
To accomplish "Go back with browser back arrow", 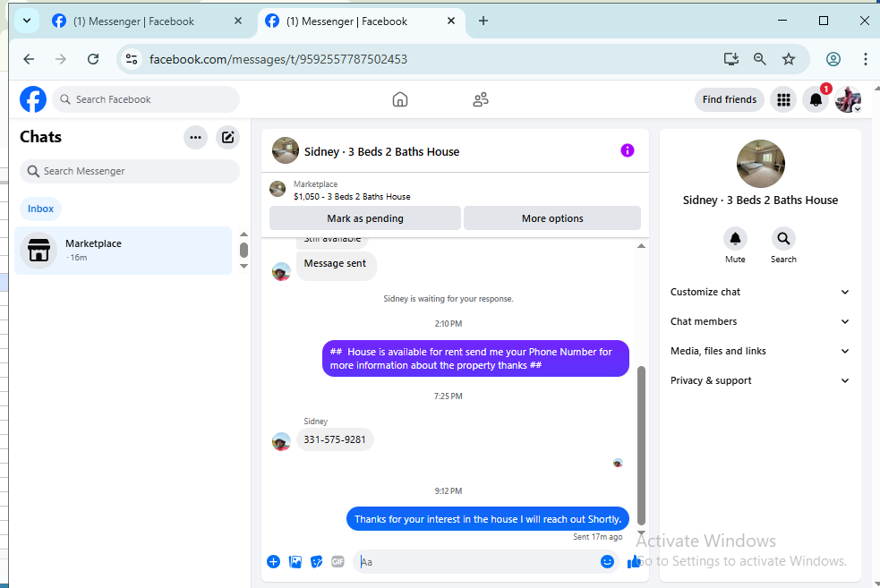I will tap(29, 59).
